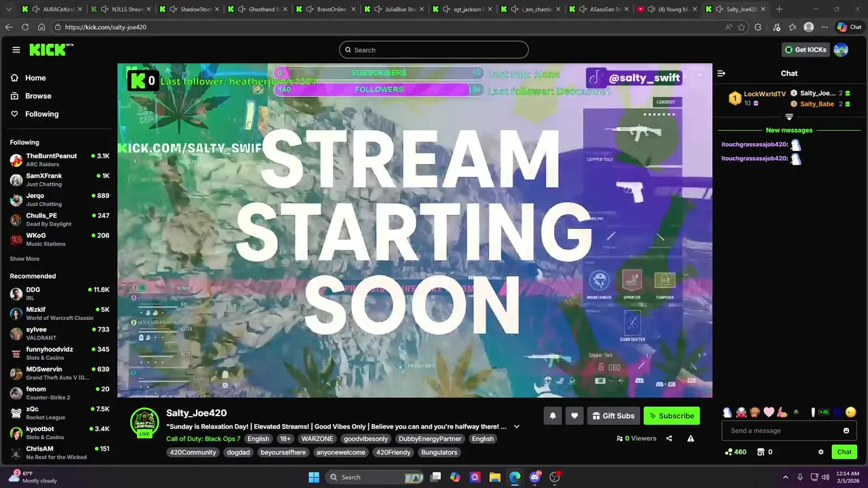Click the Salty_Joe420 streamer avatar
868x488 pixels.
[144, 422]
